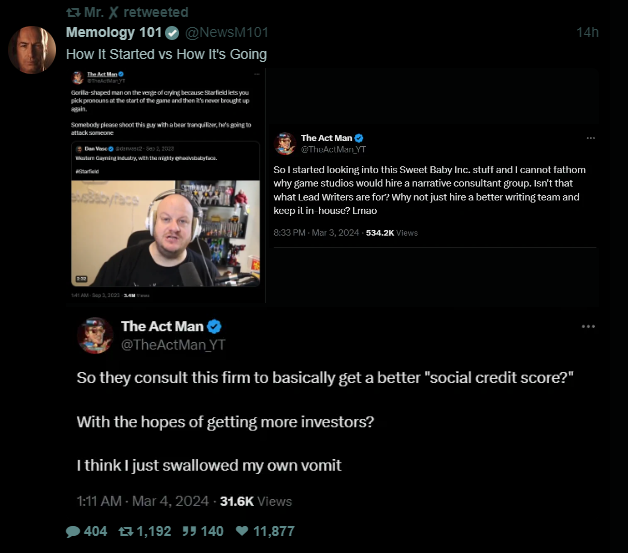Click the 14h timestamp
This screenshot has width=628, height=553.
coord(587,32)
